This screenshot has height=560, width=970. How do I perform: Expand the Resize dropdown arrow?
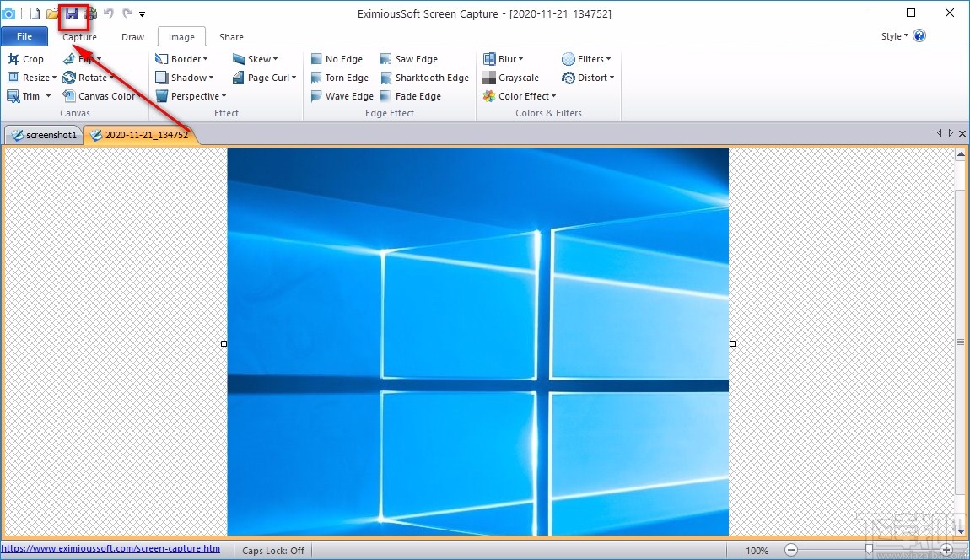[54, 78]
